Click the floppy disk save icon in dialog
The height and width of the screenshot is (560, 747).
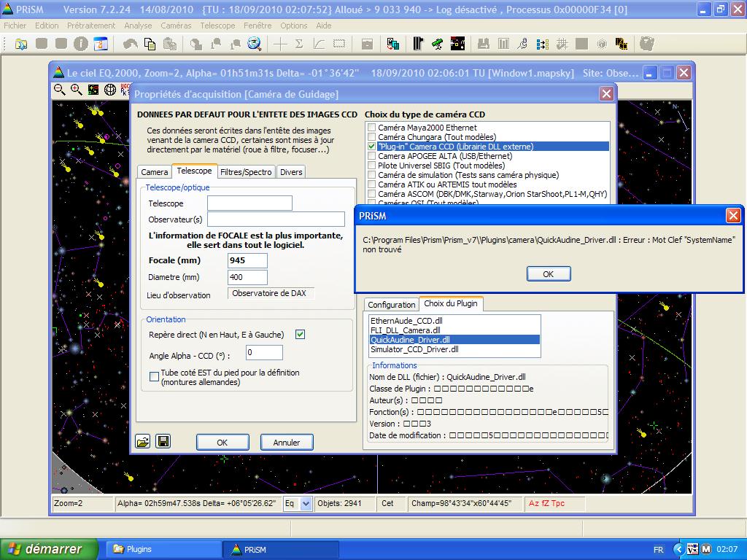[163, 441]
